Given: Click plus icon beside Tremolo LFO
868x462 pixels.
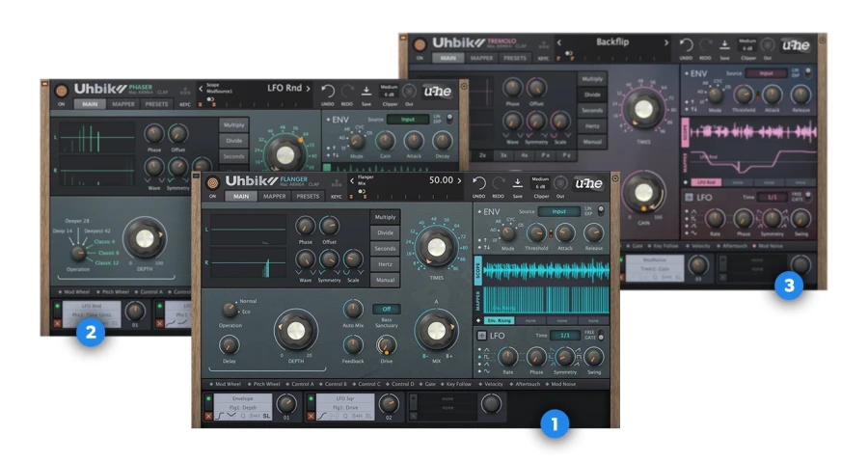Looking at the screenshot, I should point(690,198).
